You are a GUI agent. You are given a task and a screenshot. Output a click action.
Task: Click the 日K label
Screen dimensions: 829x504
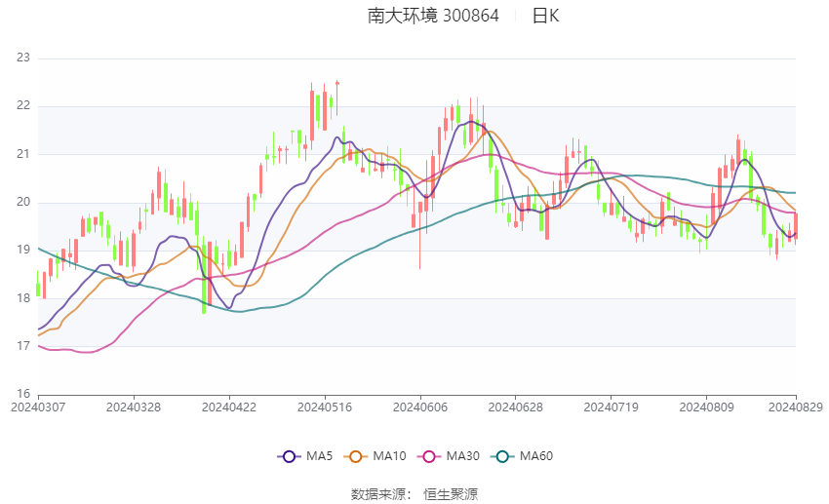click(545, 16)
